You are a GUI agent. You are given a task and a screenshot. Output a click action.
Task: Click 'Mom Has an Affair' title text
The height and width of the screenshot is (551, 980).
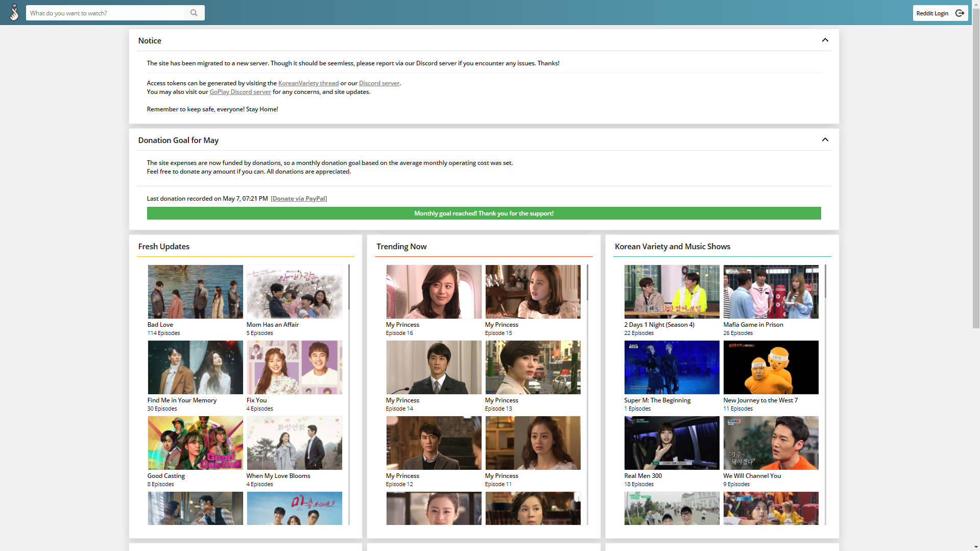click(x=273, y=325)
